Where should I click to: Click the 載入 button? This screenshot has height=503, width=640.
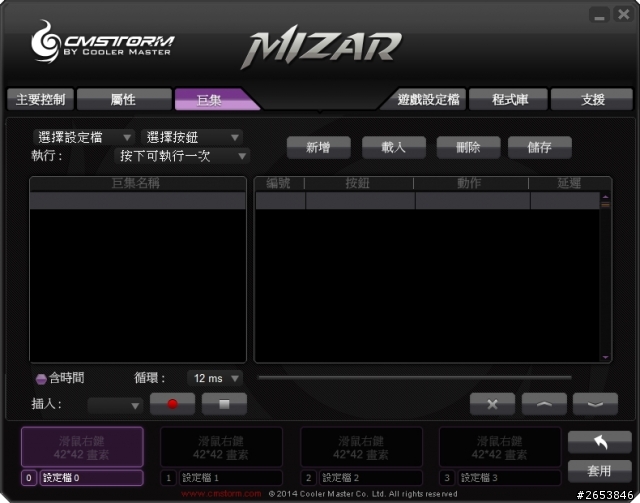393,147
